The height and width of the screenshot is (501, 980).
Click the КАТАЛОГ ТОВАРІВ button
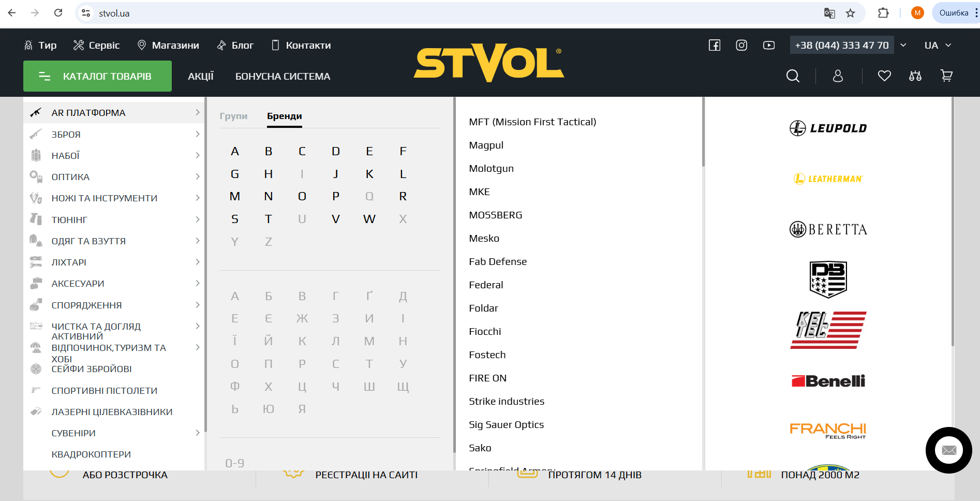click(97, 76)
